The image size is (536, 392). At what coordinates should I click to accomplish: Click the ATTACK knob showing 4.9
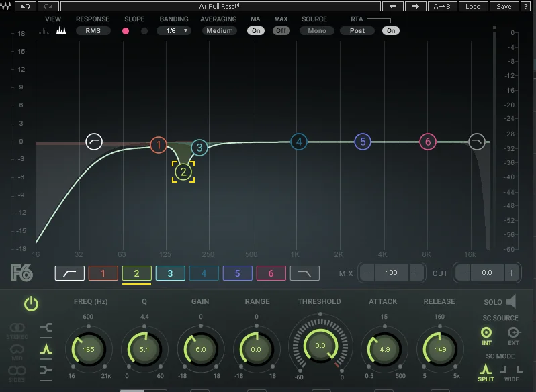(385, 349)
